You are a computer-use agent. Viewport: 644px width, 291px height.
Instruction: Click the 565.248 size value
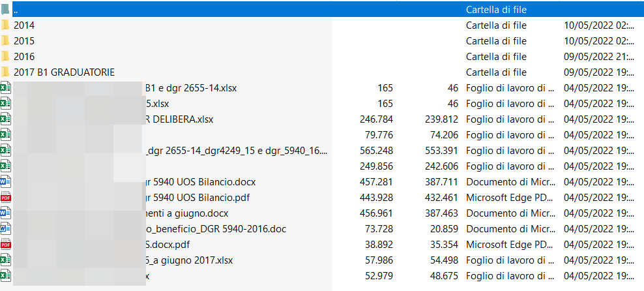(x=376, y=151)
